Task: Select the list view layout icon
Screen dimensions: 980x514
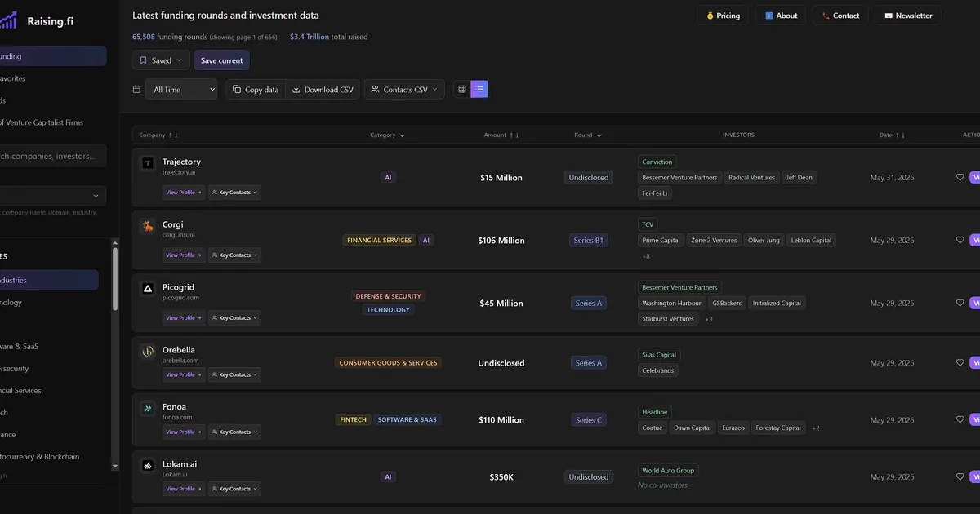Action: (479, 89)
